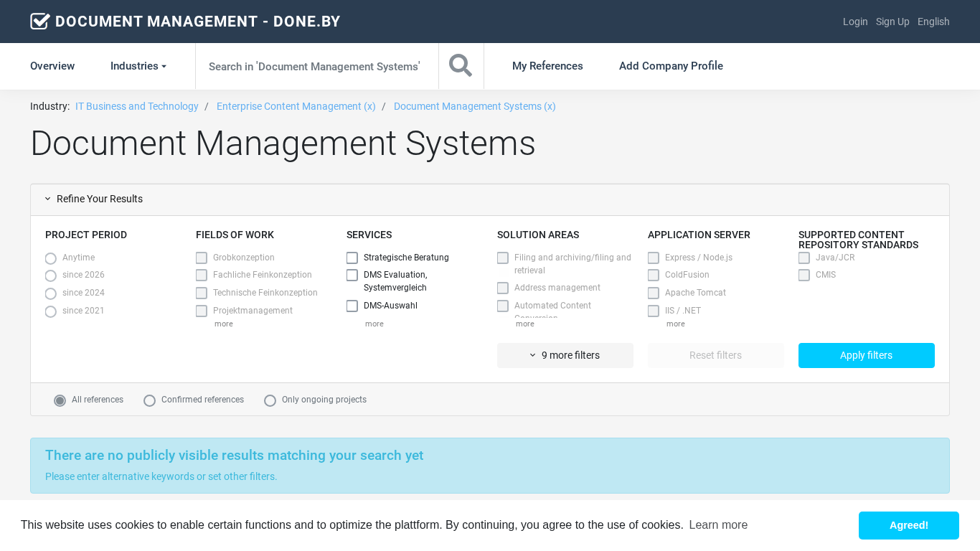This screenshot has width=980, height=551.
Task: Select the All references radio button
Action: point(60,400)
